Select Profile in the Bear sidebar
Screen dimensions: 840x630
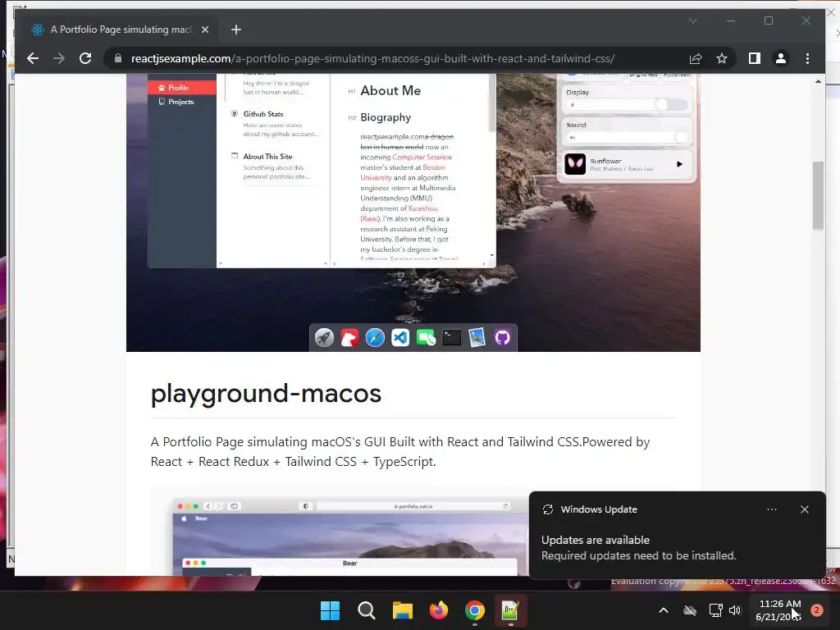point(181,87)
